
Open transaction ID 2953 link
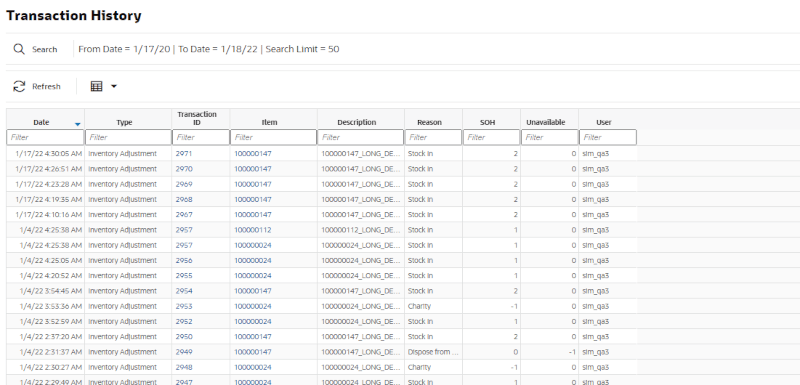[x=184, y=306]
